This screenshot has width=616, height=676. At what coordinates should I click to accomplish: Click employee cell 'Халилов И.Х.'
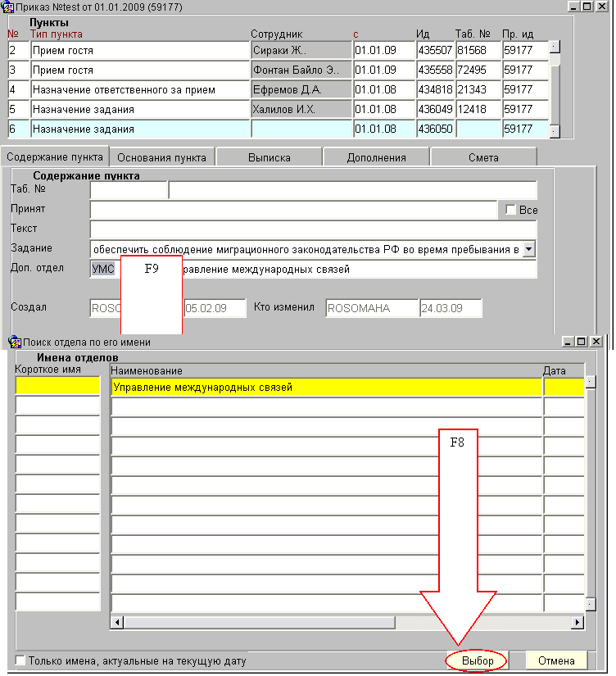(x=301, y=109)
